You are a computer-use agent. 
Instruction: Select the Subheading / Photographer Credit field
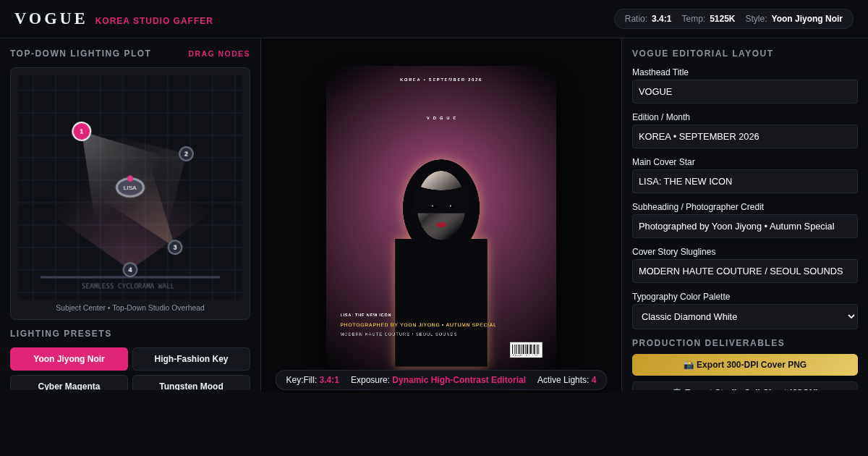click(x=745, y=226)
